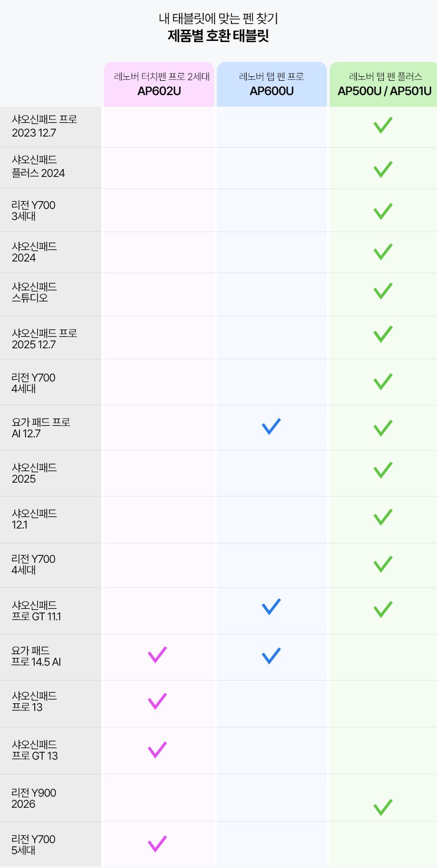Image resolution: width=437 pixels, height=868 pixels.
Task: Click pink checkmark for 샤오신패드 프로 13
Action: coord(157,700)
